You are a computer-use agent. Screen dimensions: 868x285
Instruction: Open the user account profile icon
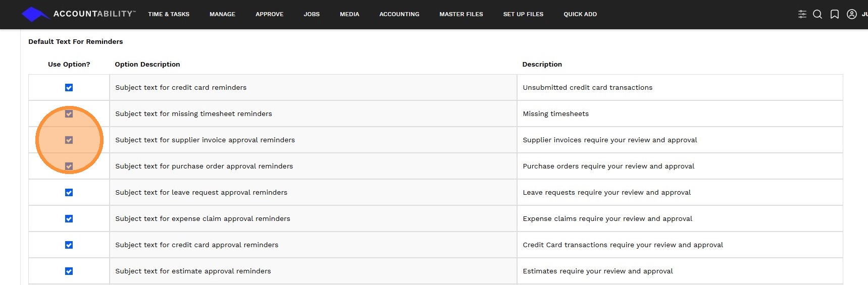[852, 14]
